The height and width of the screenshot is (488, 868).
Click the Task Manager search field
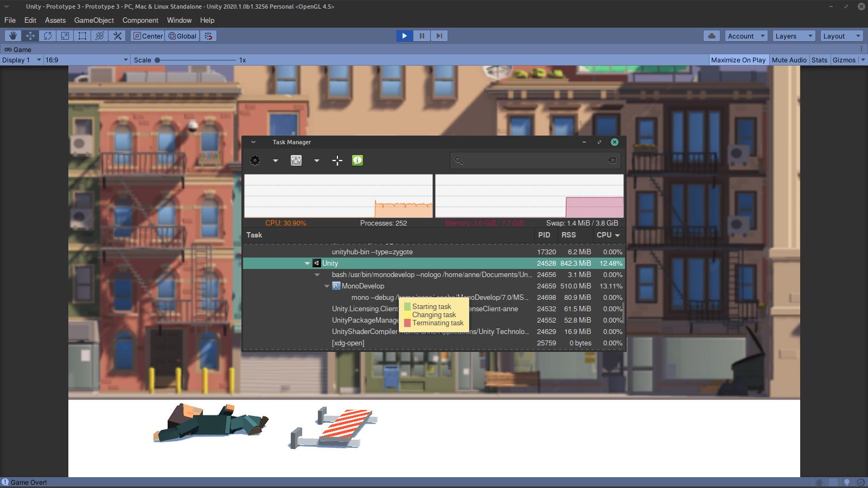534,160
